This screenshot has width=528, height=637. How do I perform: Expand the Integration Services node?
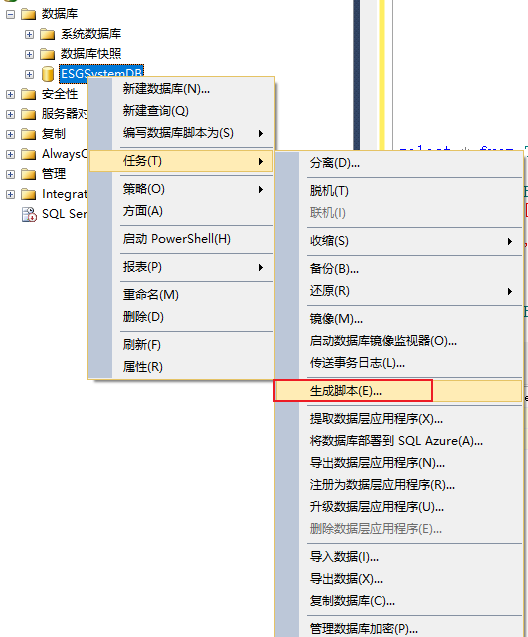pyautogui.click(x=11, y=195)
